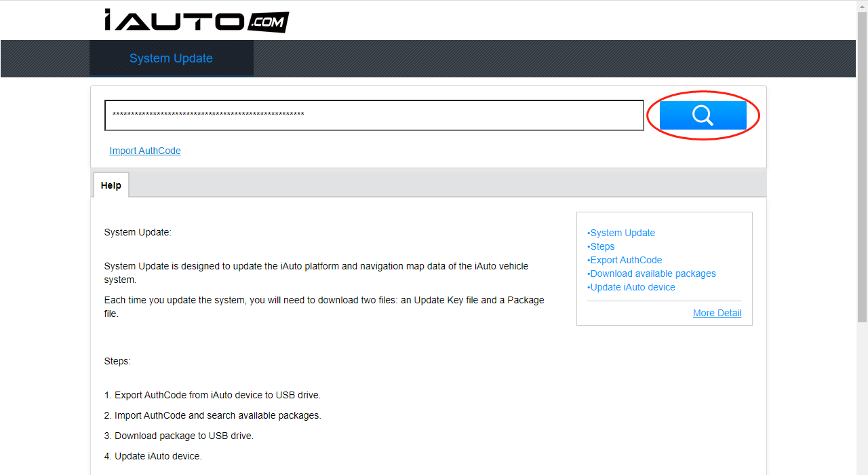This screenshot has width=868, height=475.
Task: Click the "Steps:" heading text
Action: coord(117,361)
